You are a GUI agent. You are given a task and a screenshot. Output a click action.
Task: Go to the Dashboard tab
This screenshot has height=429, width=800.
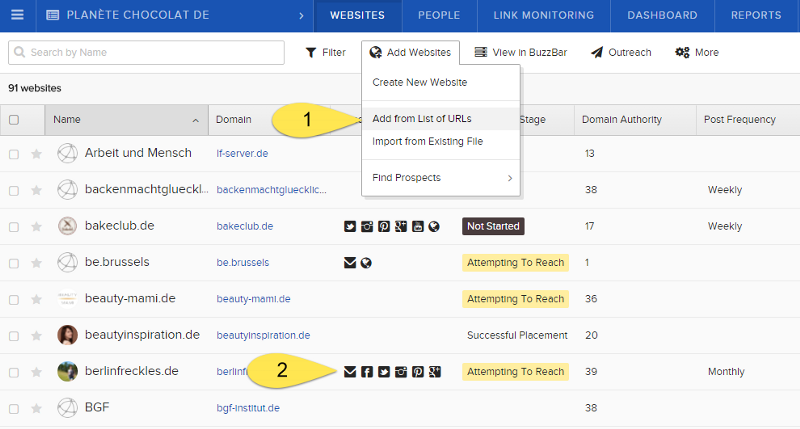coord(662,15)
